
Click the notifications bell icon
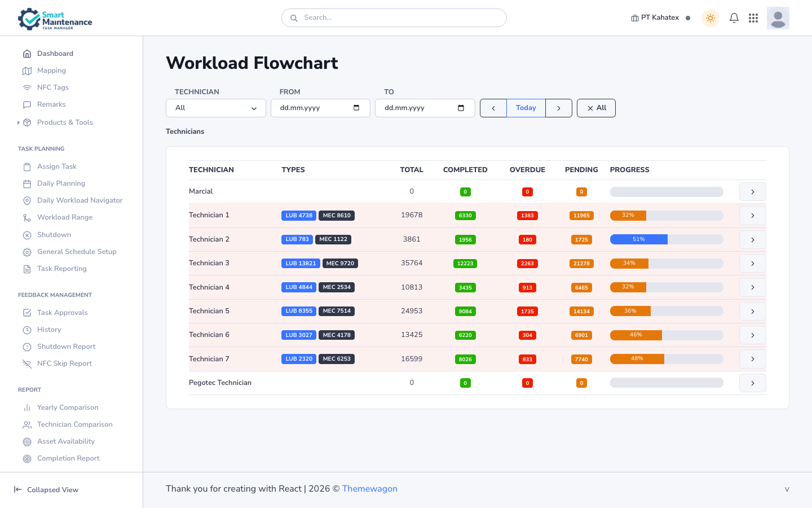(x=734, y=18)
